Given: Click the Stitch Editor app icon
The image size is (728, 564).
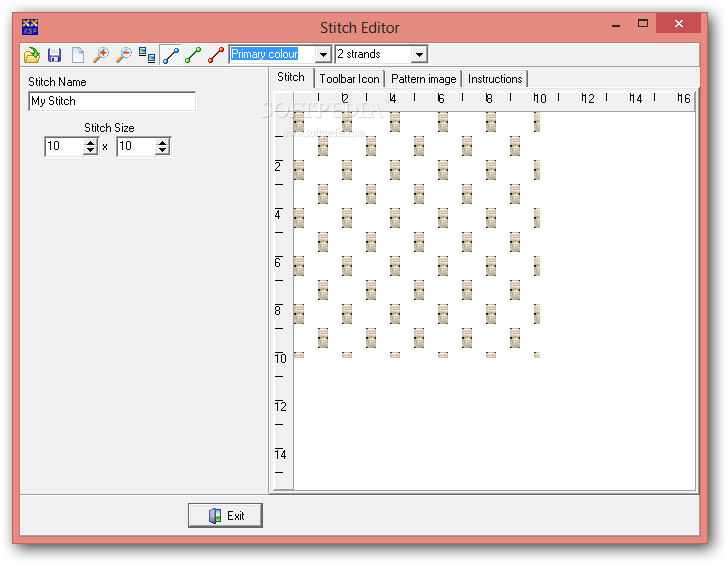Looking at the screenshot, I should (30, 27).
